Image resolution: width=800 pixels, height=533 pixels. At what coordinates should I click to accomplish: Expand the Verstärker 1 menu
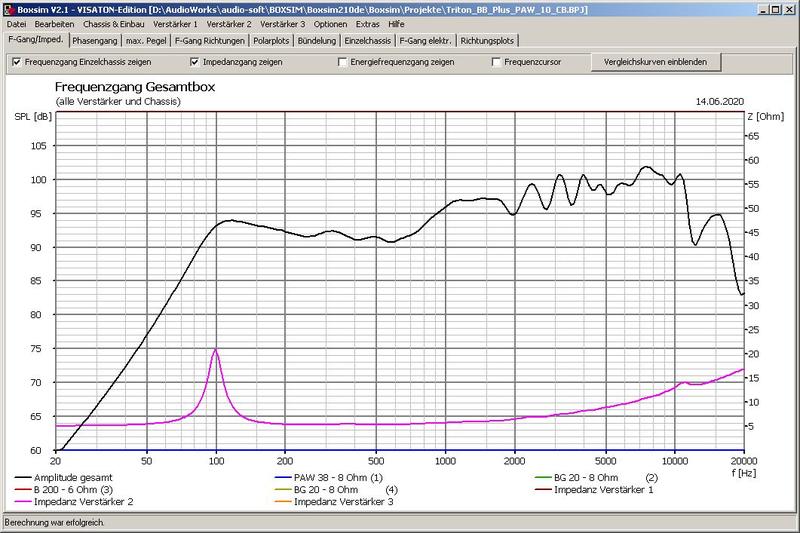tap(175, 24)
